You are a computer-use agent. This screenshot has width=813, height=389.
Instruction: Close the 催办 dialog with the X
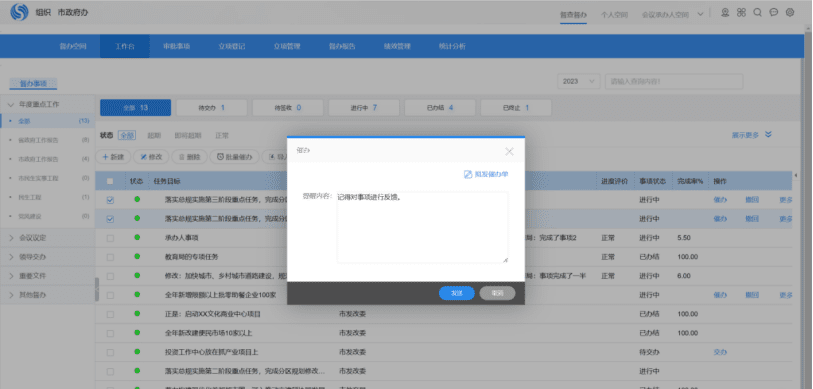(509, 151)
